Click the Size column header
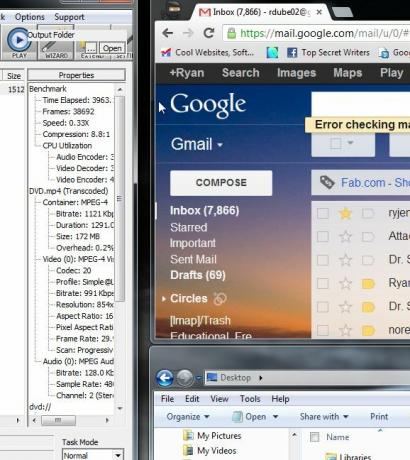410x460 pixels. click(x=14, y=76)
